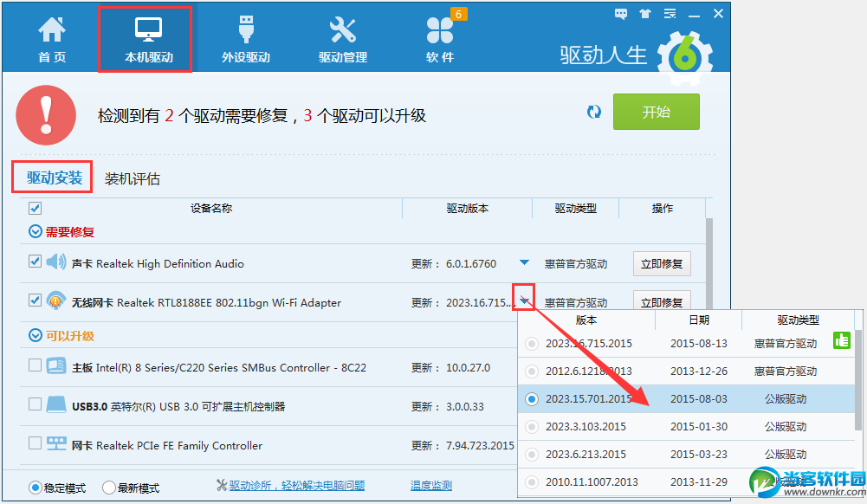Expand version dropdown for 2023.16.715 wireless driver
Image resolution: width=867 pixels, height=504 pixels.
[524, 300]
